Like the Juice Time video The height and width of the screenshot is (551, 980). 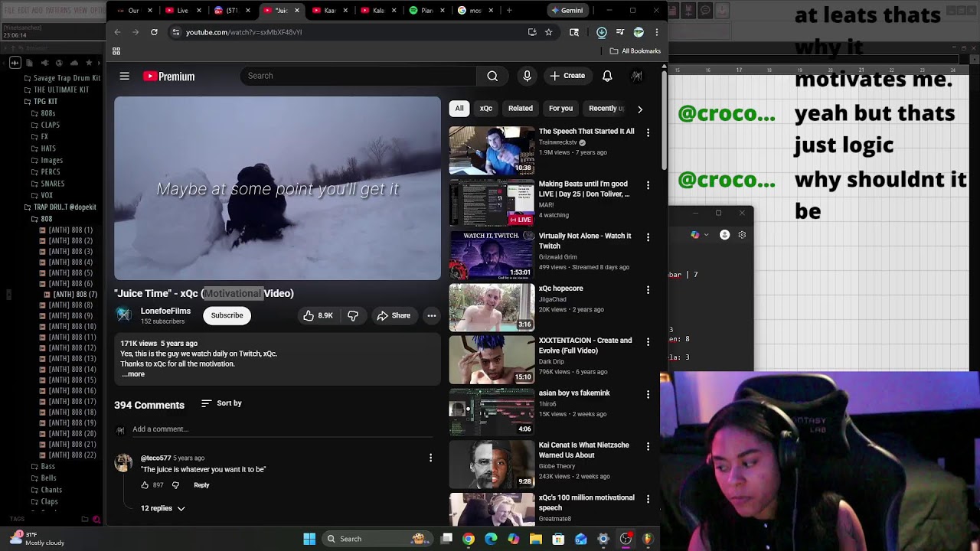point(318,315)
